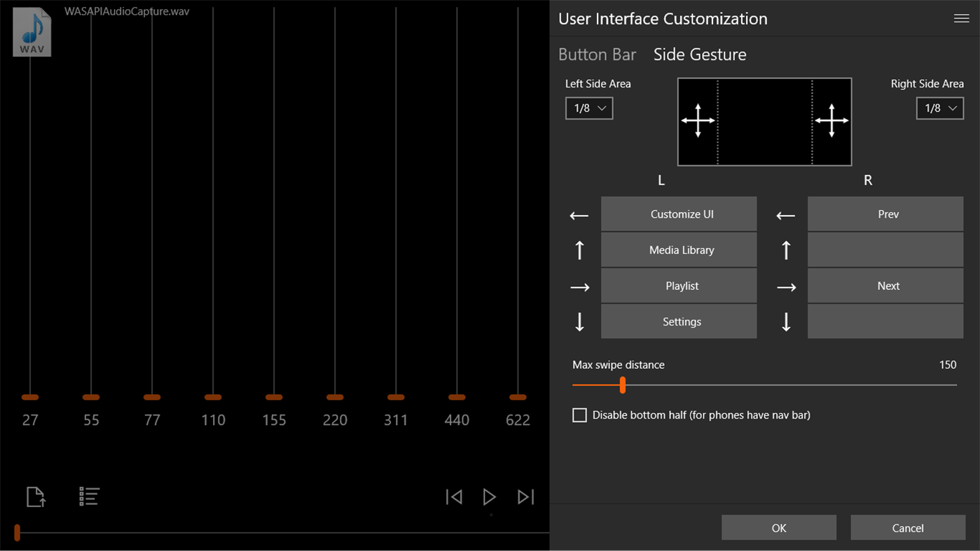Image resolution: width=980 pixels, height=551 pixels.
Task: Select the Side Gesture tab
Action: pyautogui.click(x=699, y=54)
